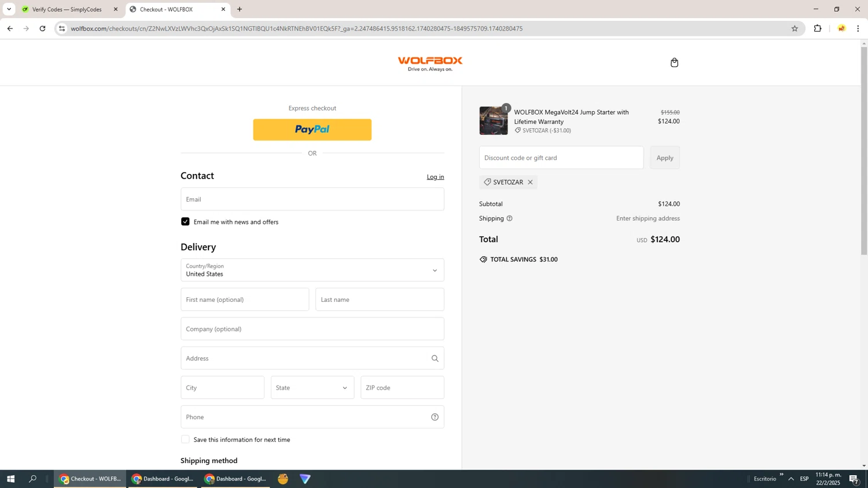Open the Chrome three-dot menu
Viewport: 868px width, 488px height.
(x=858, y=28)
